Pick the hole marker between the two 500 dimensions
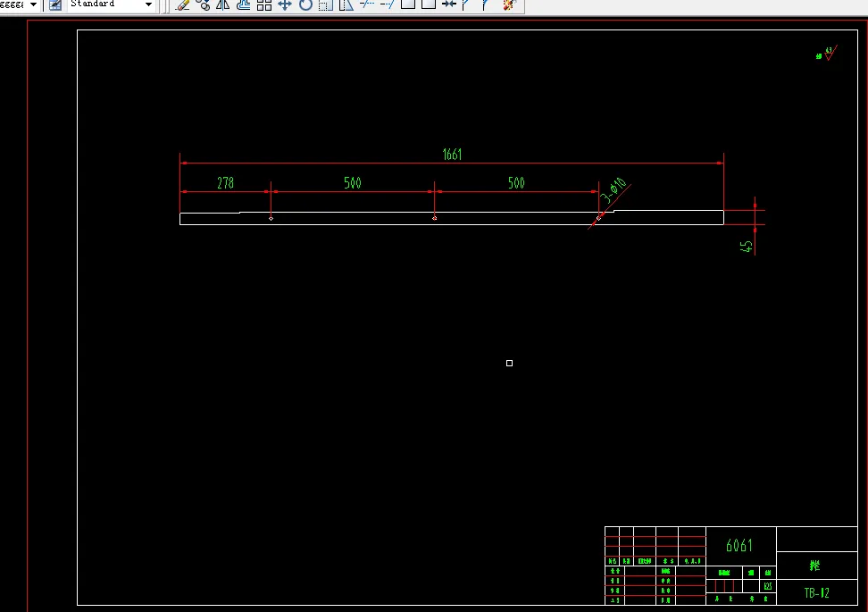This screenshot has height=612, width=868. 435,218
